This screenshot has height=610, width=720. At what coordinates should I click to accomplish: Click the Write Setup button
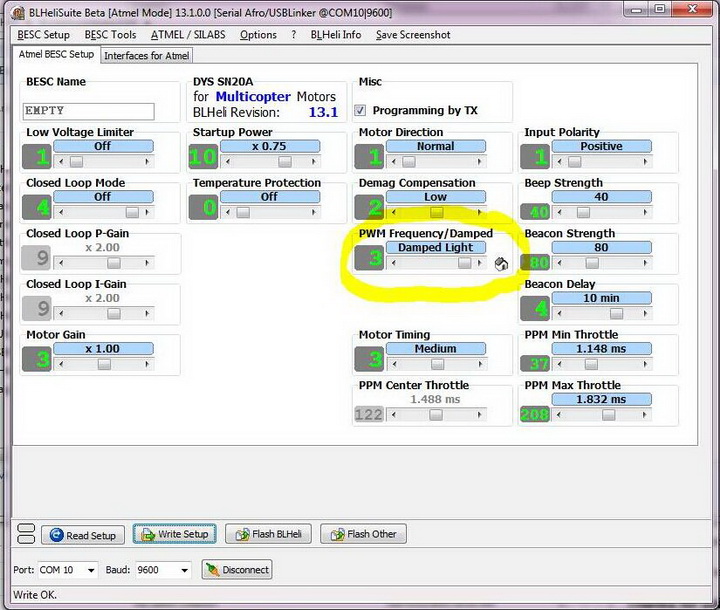point(174,534)
